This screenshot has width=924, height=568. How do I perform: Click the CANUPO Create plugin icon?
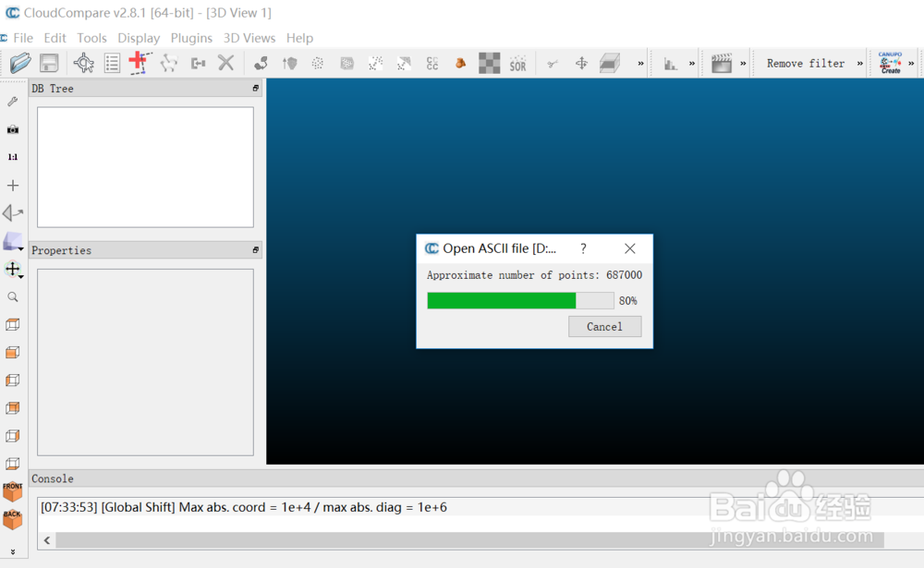tap(891, 63)
